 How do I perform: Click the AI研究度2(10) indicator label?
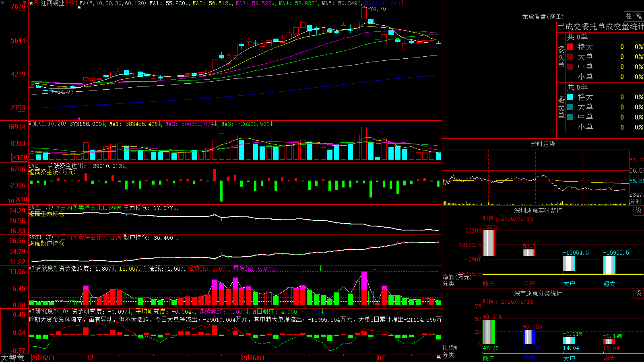[x=48, y=311]
